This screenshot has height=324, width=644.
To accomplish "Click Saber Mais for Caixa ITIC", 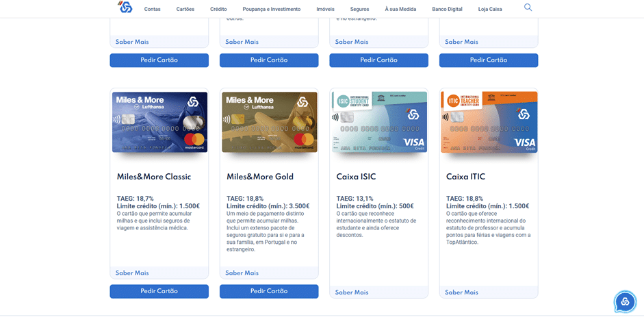I will (461, 292).
